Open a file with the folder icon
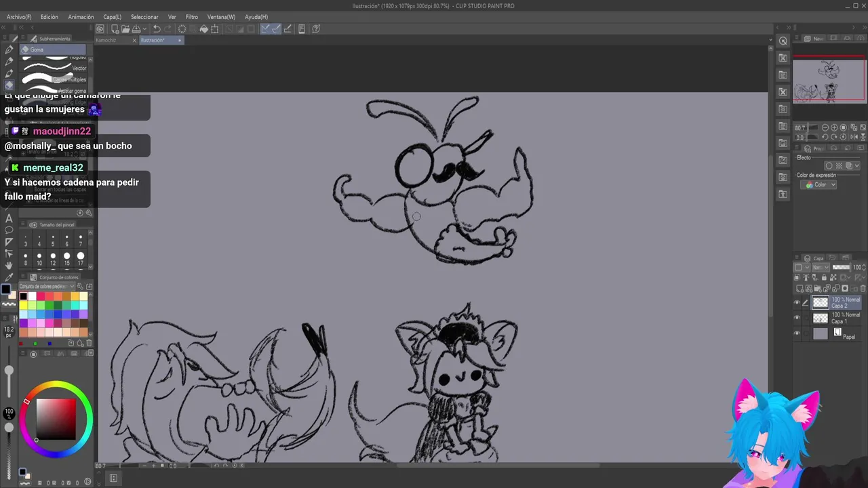The width and height of the screenshot is (868, 488). pos(125,28)
